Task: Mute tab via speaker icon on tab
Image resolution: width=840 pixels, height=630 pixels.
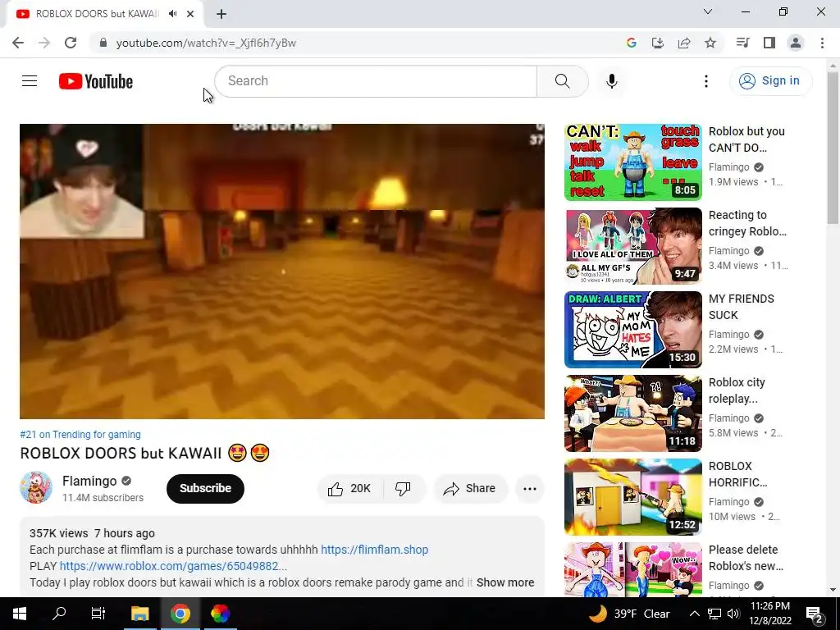Action: (x=172, y=14)
